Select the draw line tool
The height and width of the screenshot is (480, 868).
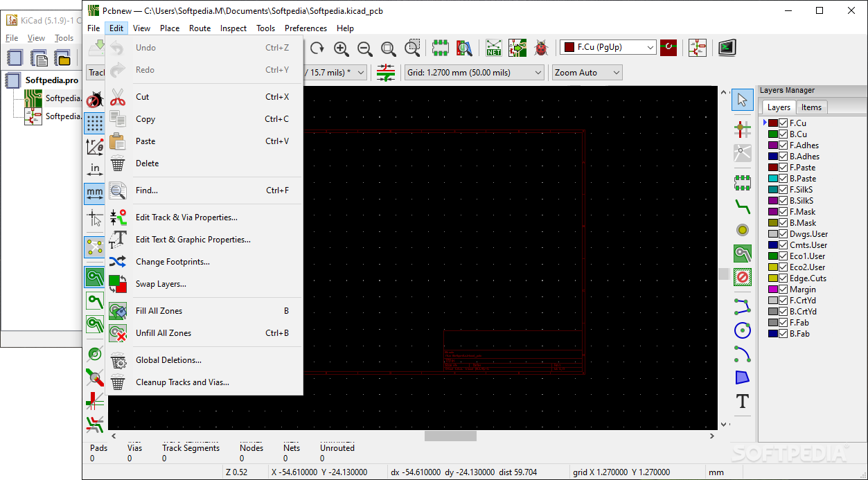(x=743, y=307)
